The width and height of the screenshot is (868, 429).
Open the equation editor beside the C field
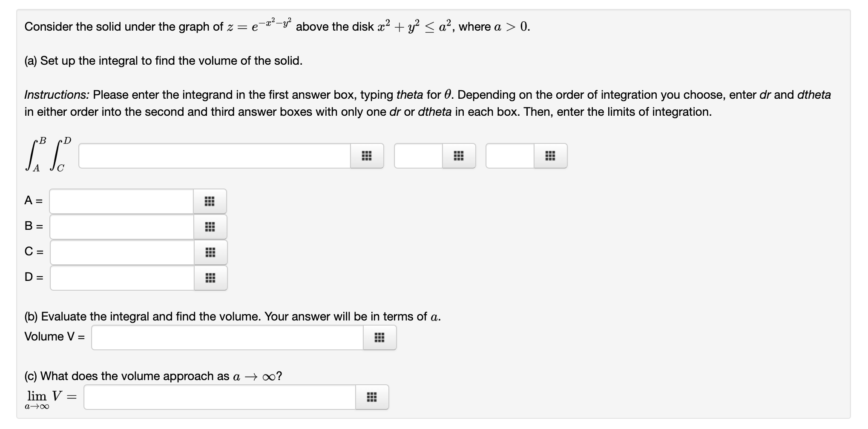[x=210, y=252]
